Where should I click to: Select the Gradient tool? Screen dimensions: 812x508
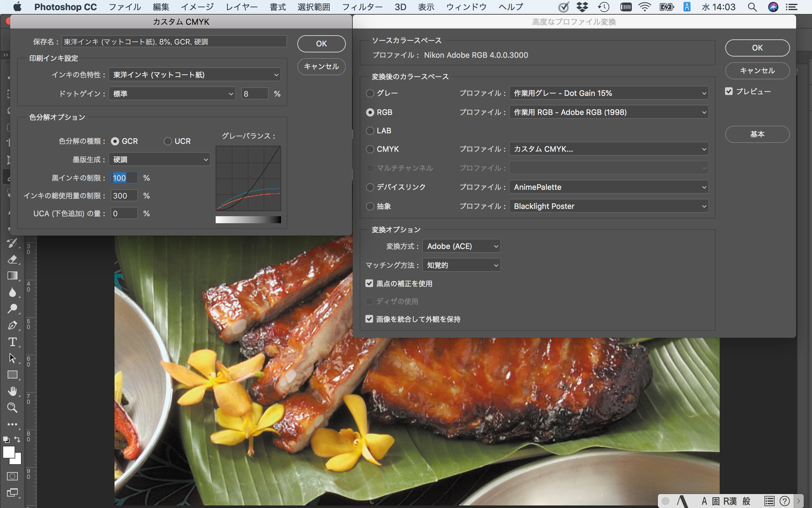pyautogui.click(x=12, y=276)
